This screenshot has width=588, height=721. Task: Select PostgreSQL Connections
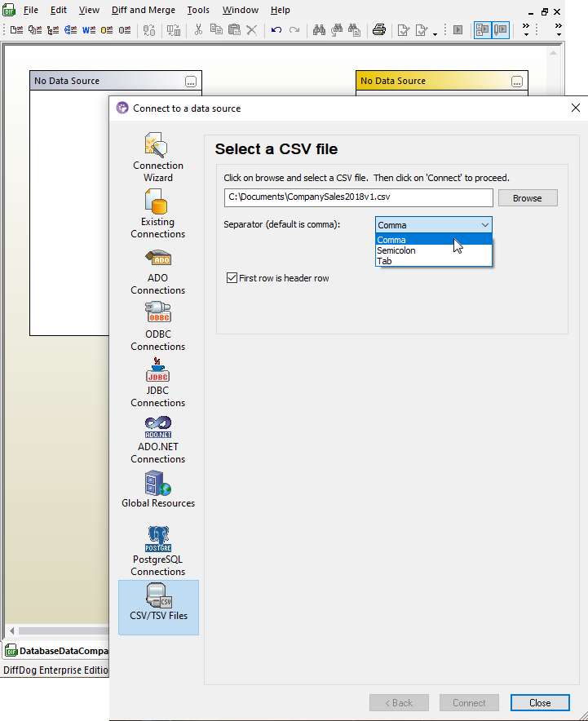[158, 551]
